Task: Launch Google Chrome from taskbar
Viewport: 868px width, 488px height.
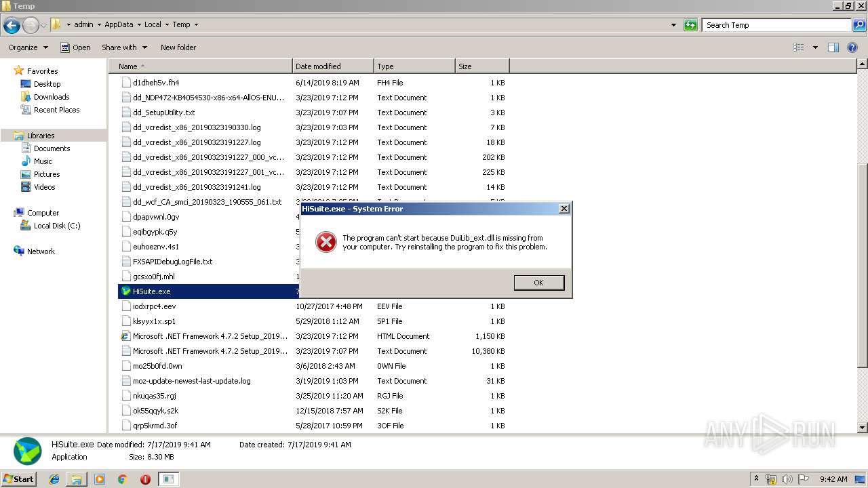Action: [122, 479]
